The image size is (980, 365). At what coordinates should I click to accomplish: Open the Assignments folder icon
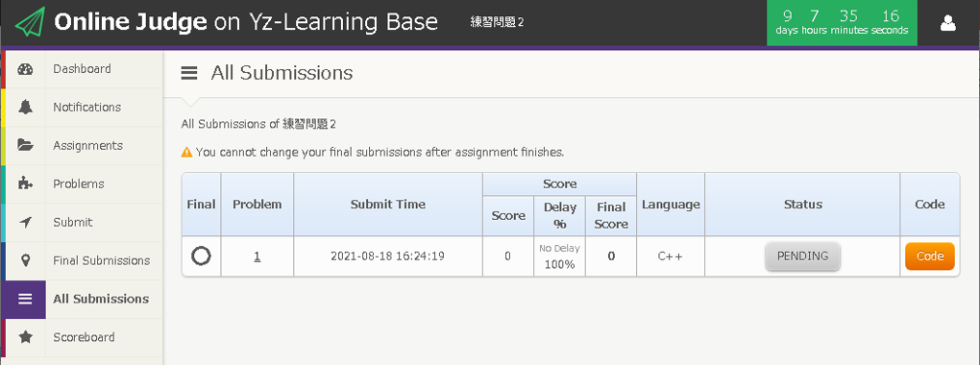(x=25, y=146)
